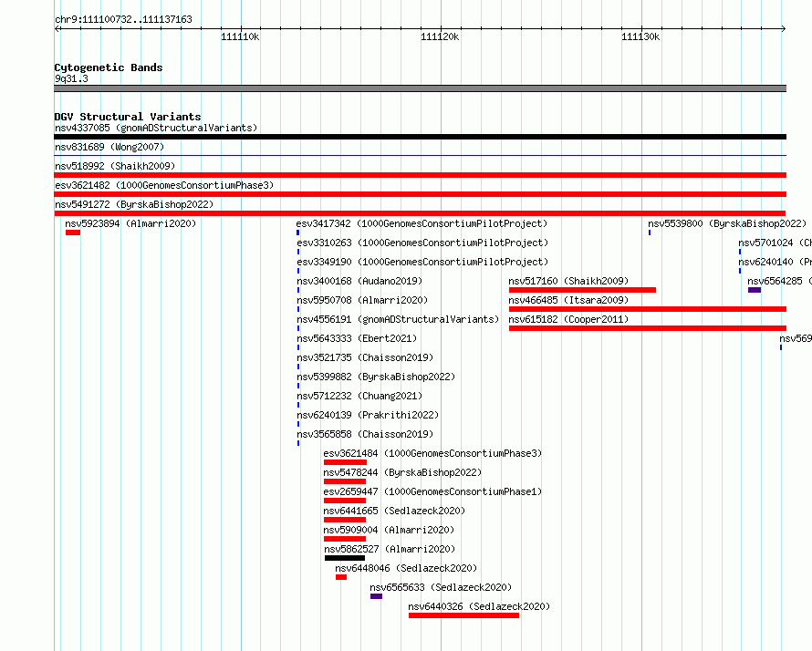Open nsv466485 (Itsara2009) label
812x651 pixels.
[x=568, y=300]
